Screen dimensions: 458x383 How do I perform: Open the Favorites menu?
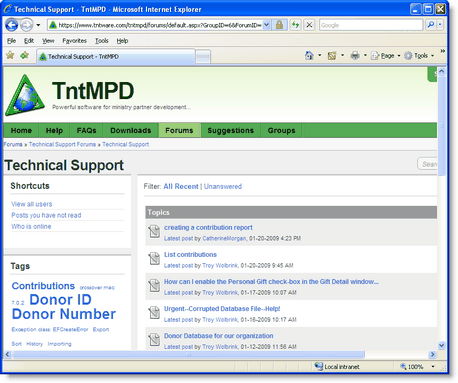[74, 41]
